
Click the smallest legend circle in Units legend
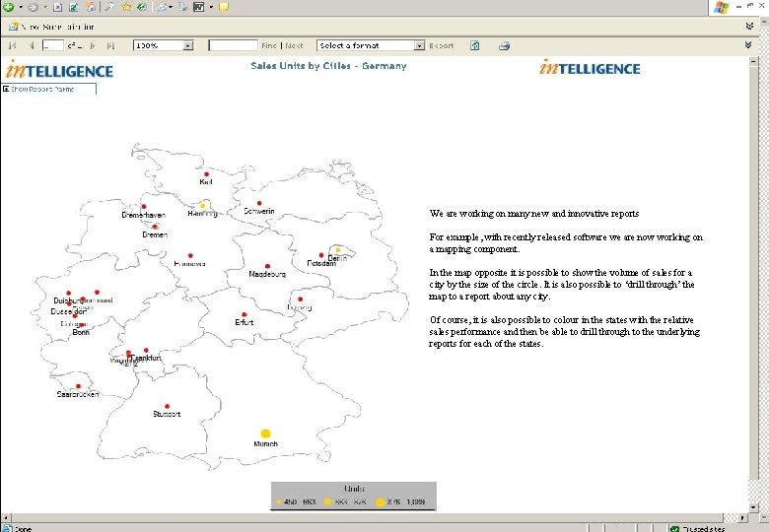coord(278,501)
